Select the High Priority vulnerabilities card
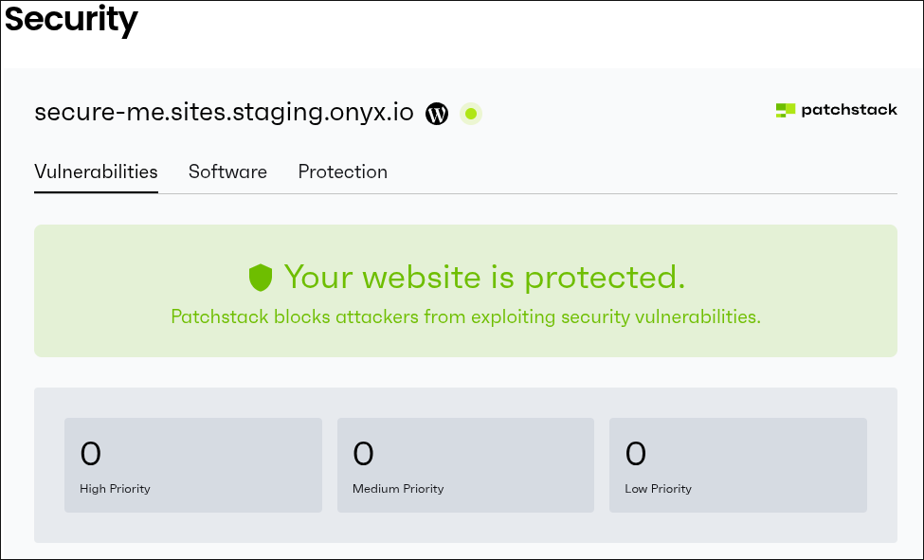The image size is (924, 560). 192,465
